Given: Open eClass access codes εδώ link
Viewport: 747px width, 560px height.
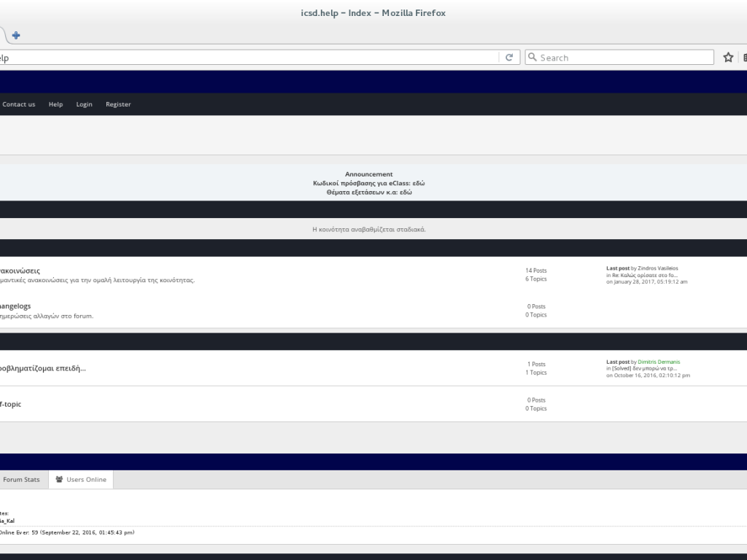Looking at the screenshot, I should click(419, 183).
